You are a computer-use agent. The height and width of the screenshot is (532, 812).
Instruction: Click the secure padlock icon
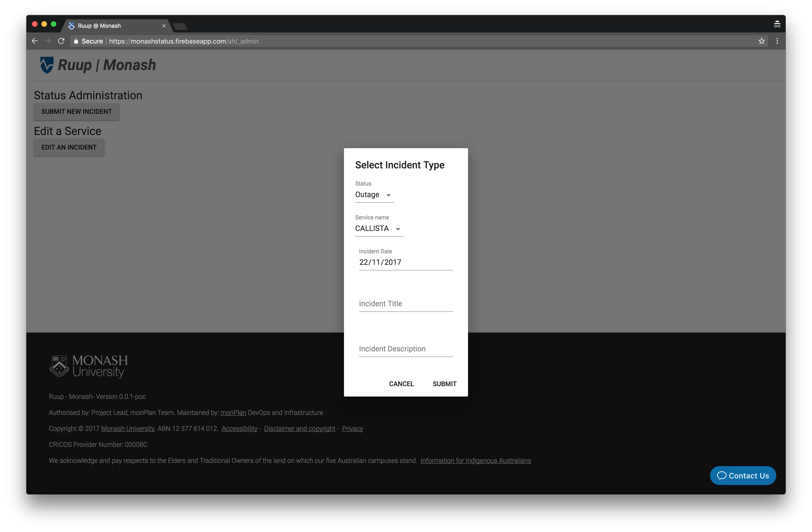click(x=76, y=41)
